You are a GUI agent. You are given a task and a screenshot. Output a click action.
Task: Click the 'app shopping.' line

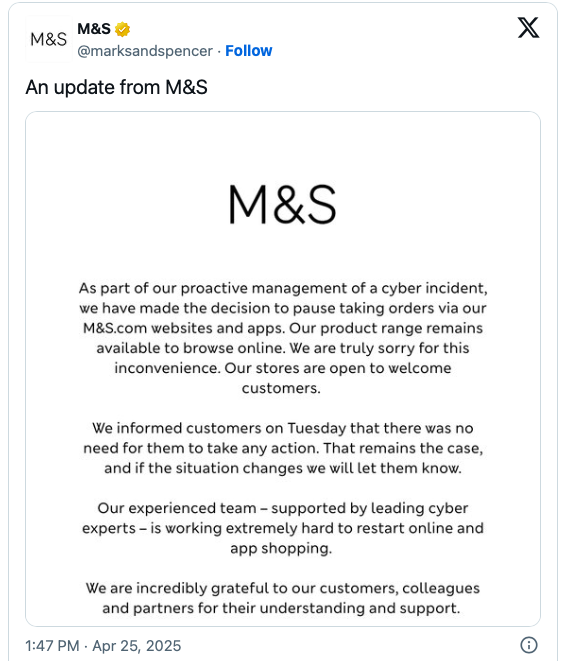click(x=281, y=548)
